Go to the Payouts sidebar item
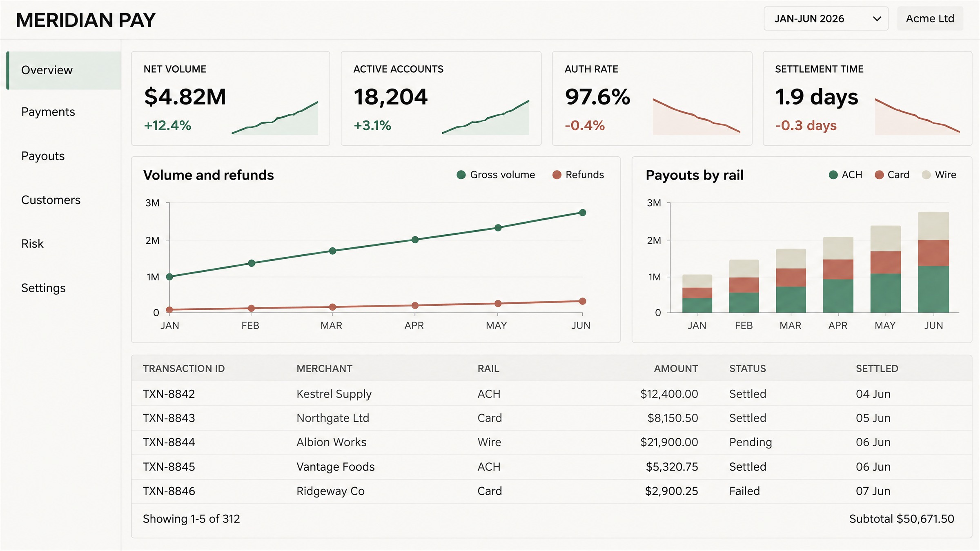The image size is (980, 551). tap(43, 156)
